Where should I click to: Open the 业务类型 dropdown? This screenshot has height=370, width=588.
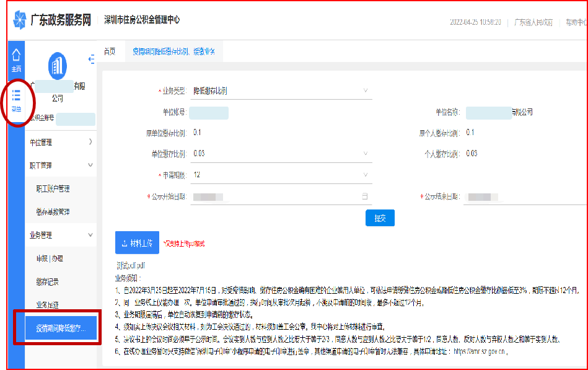[281, 91]
